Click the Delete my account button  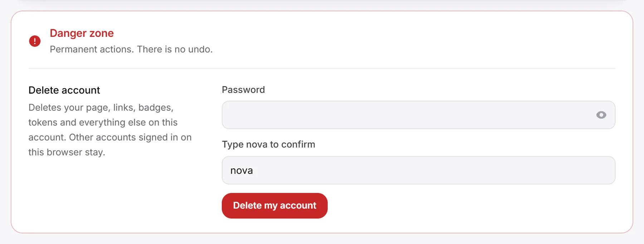pyautogui.click(x=274, y=206)
